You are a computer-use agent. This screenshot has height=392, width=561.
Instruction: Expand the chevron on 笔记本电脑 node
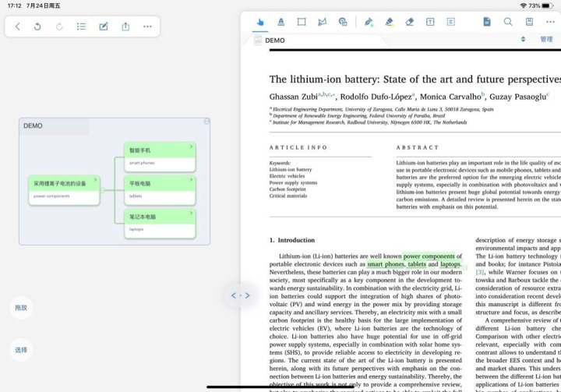(191, 213)
